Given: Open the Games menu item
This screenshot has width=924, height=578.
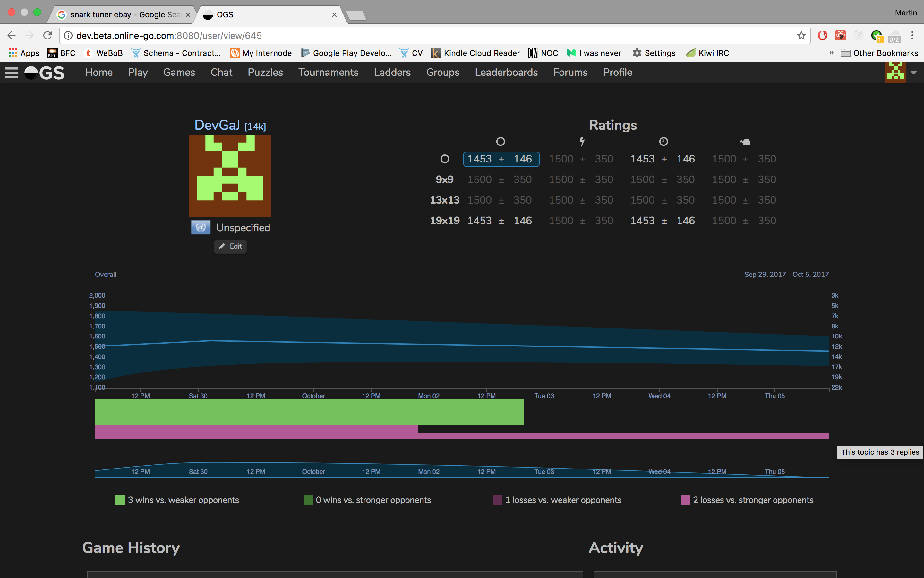Looking at the screenshot, I should (179, 73).
